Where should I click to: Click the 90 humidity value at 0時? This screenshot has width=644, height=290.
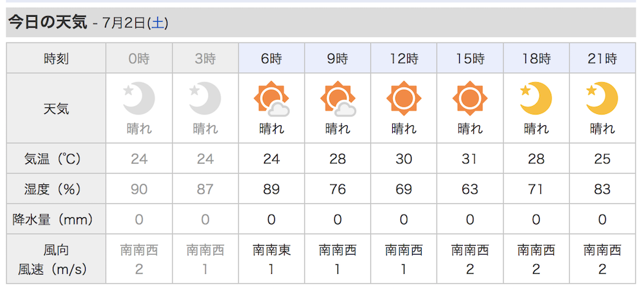(x=139, y=189)
